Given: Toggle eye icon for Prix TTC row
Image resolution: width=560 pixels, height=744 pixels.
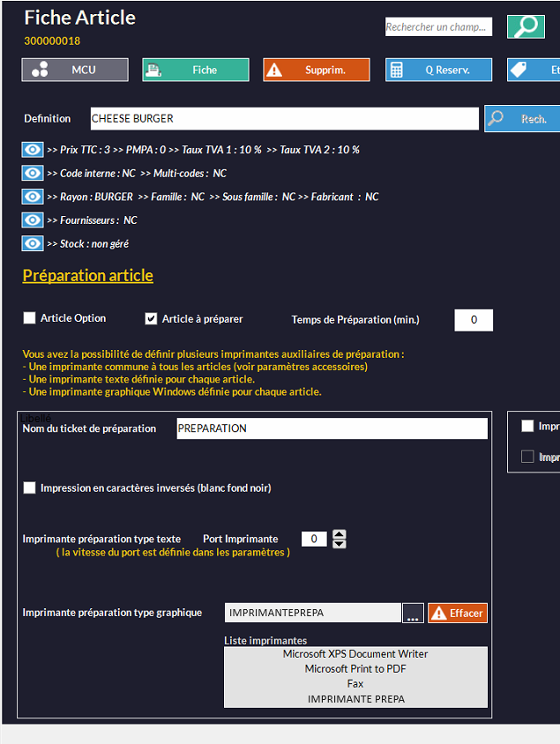Looking at the screenshot, I should tap(33, 150).
